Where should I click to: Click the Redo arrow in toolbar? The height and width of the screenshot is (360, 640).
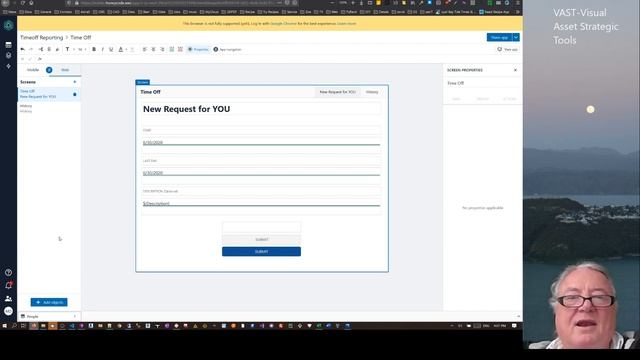[x=31, y=49]
